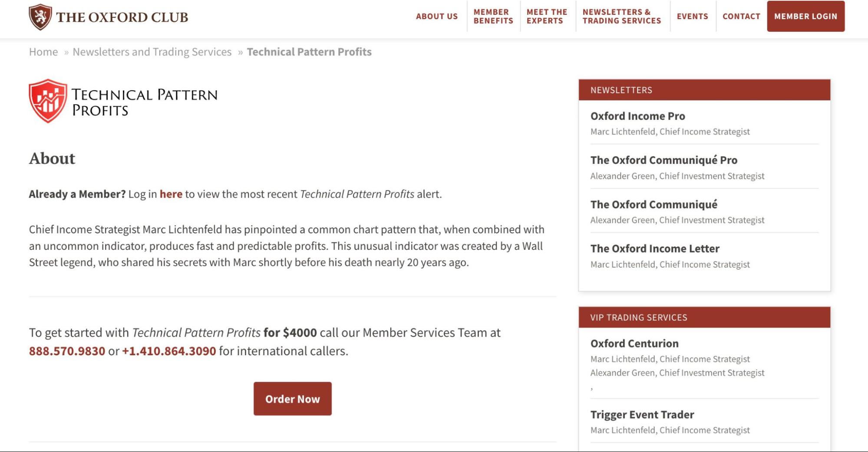
Task: Select The Oxford Income Letter
Action: pos(655,249)
